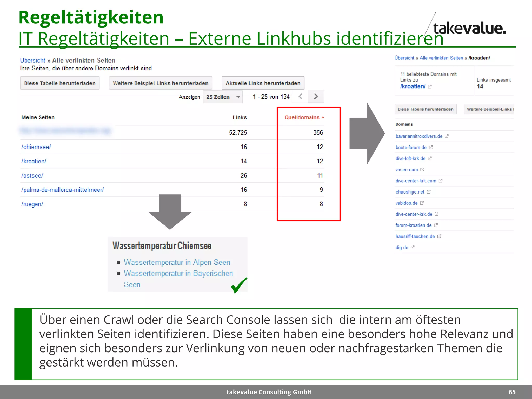Open Wassertemperatur in Bayerischen Seen link
This screenshot has height=399, width=532.
[178, 279]
